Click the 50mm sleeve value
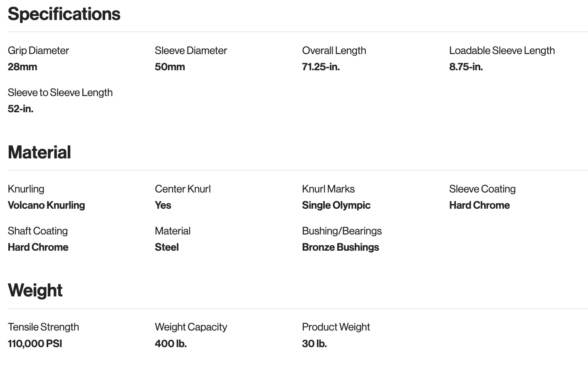Viewport: 588px width, 375px height. point(170,67)
